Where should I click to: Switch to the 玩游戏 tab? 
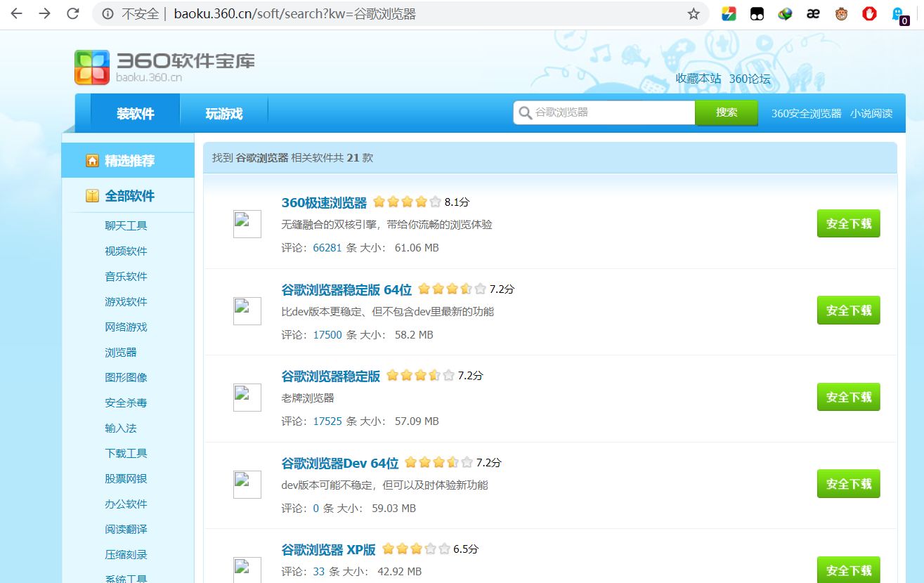(x=224, y=113)
